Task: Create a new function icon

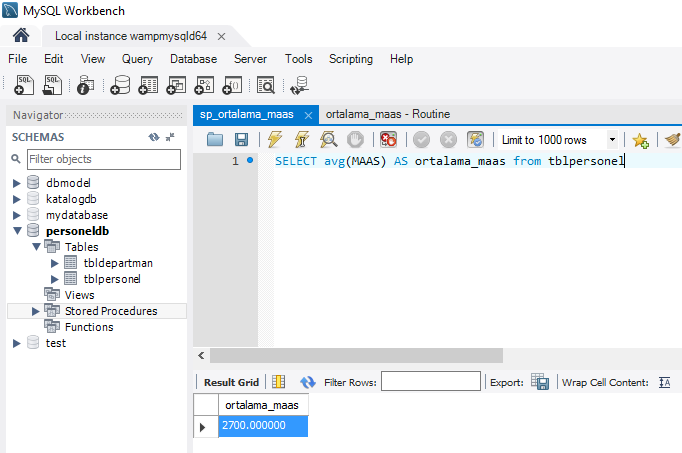Action: click(x=232, y=85)
